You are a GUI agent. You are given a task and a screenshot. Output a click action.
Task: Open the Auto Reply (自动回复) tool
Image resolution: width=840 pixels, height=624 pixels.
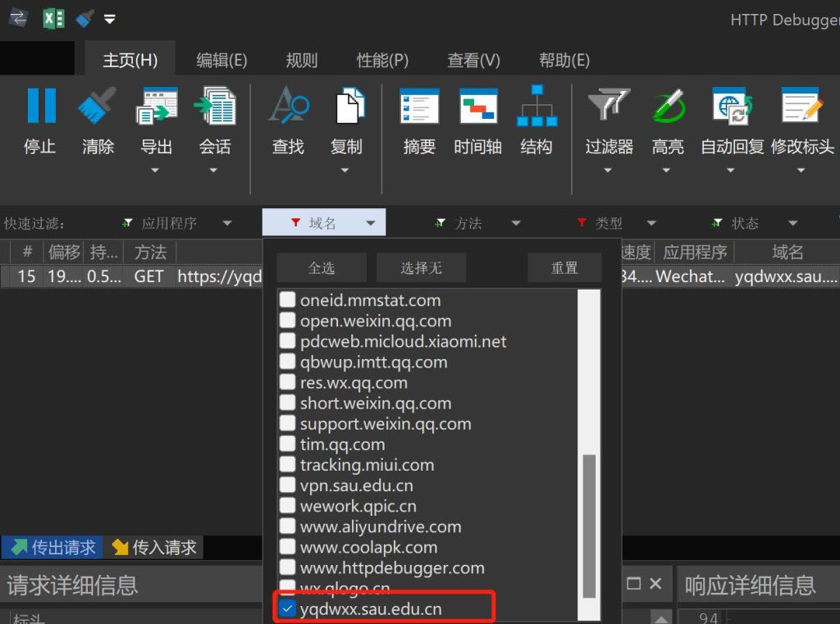[x=732, y=107]
